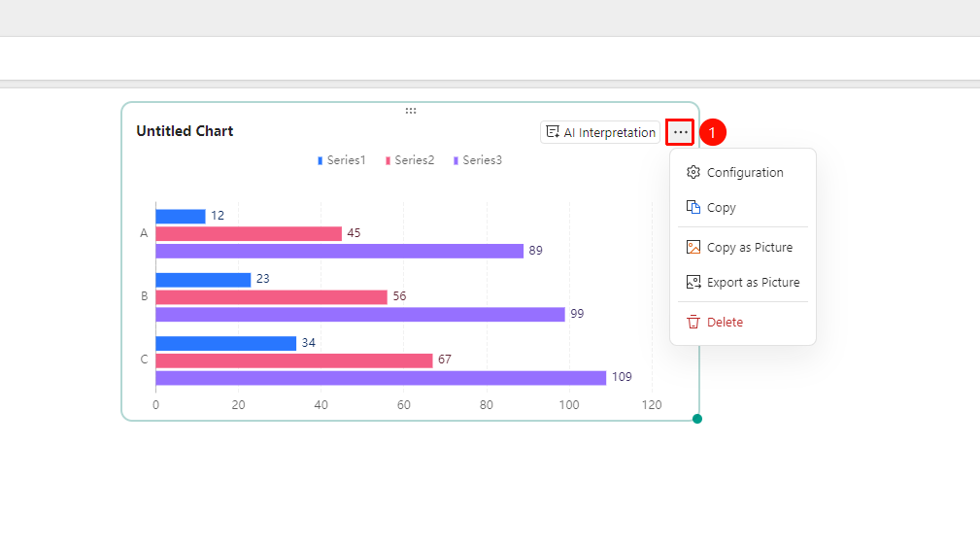Image resolution: width=980 pixels, height=549 pixels.
Task: Select the purple bar labeled 89
Action: 339,252
